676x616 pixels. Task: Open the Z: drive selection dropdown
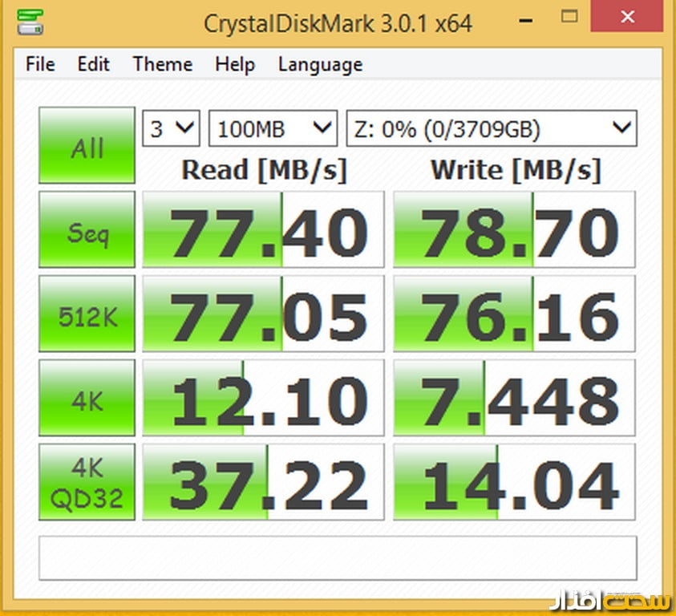coord(492,128)
